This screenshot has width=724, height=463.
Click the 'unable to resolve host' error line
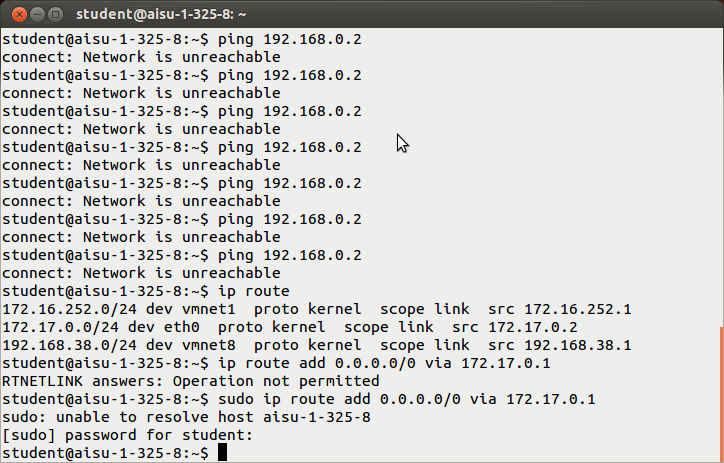(186, 417)
